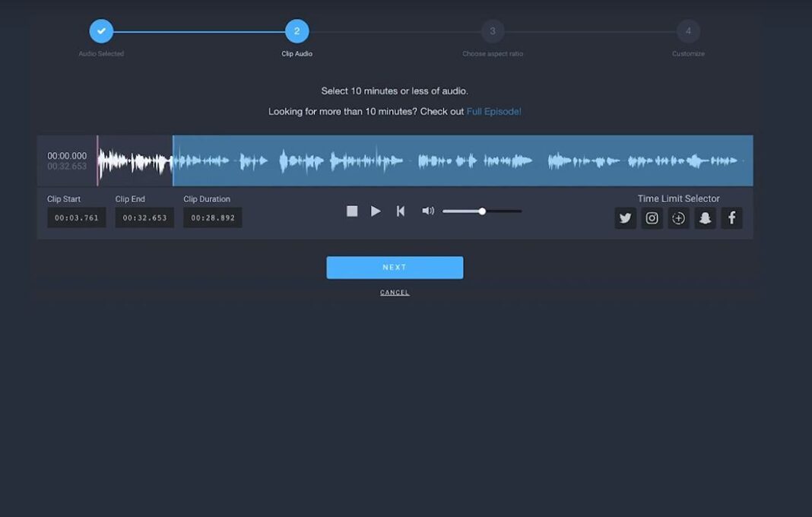This screenshot has height=517, width=812.
Task: Click the NEXT button
Action: pos(395,268)
